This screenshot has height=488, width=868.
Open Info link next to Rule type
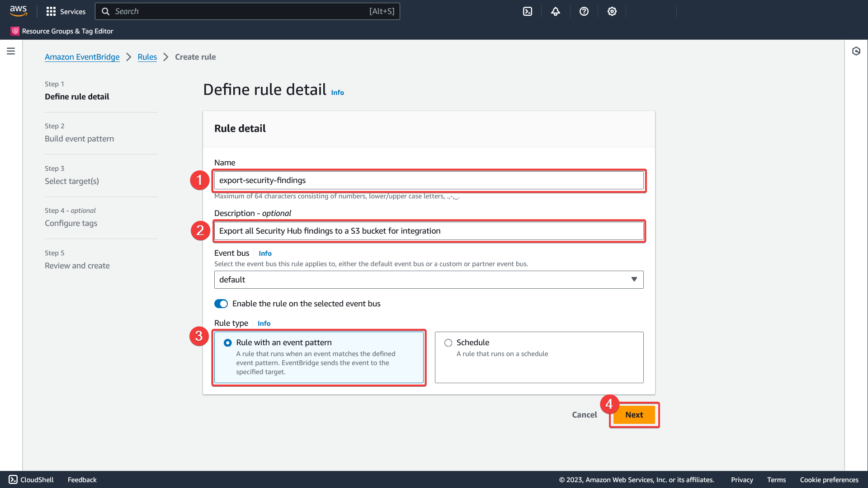click(264, 324)
